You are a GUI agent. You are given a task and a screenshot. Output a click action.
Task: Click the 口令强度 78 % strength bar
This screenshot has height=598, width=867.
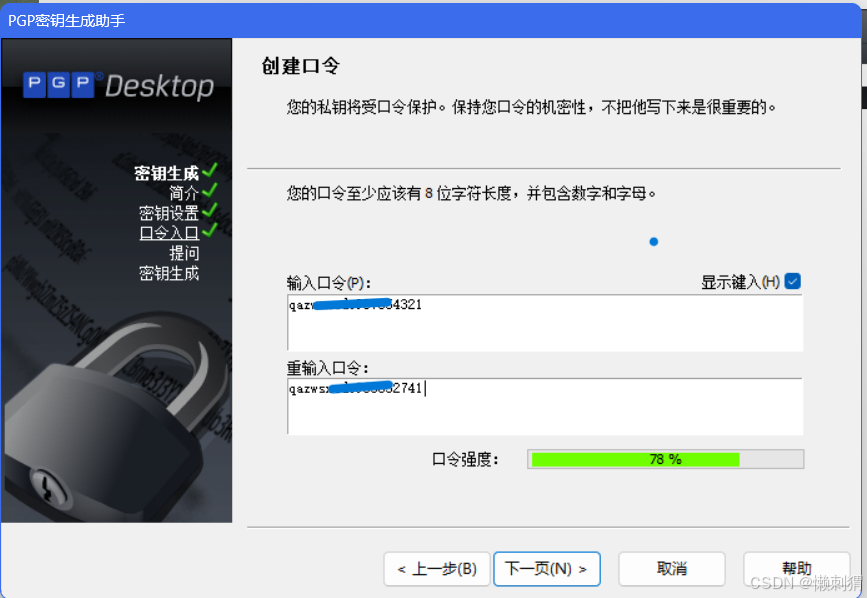click(666, 459)
